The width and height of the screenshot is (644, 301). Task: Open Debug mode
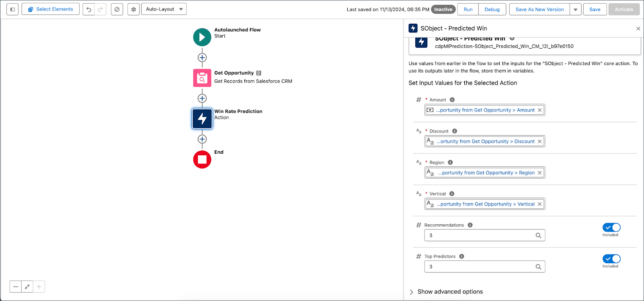(x=492, y=9)
